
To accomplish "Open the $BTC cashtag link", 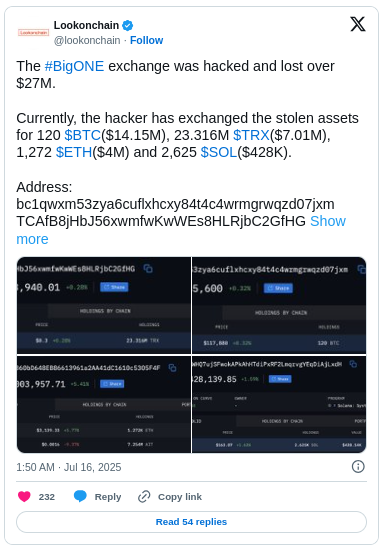I will click(x=83, y=135).
